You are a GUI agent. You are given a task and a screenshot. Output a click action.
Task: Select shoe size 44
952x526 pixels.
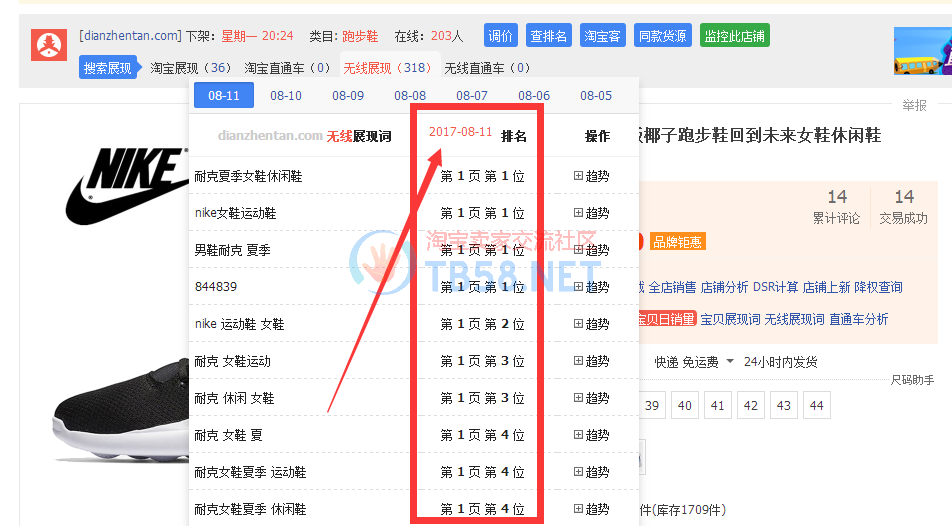coord(817,405)
